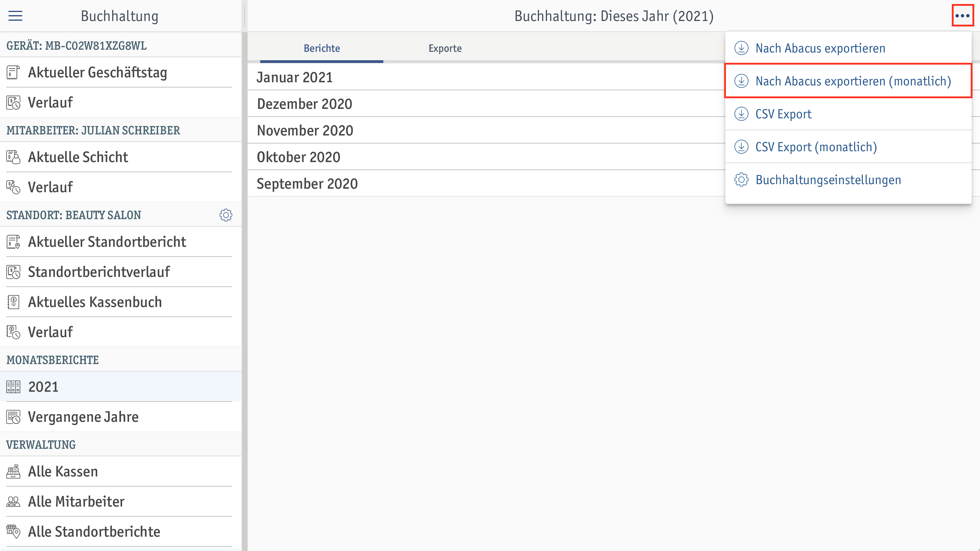Open Aktuelle Schicht in sidebar
The width and height of the screenshot is (980, 551).
pos(121,157)
